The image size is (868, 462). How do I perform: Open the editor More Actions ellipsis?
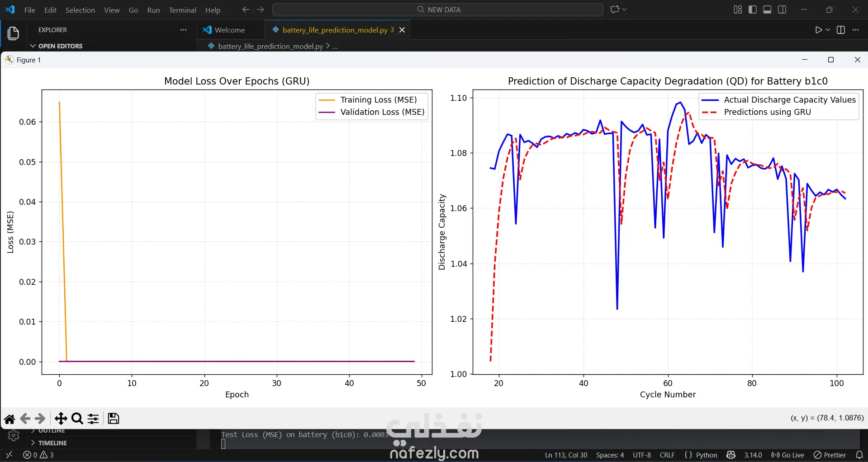tap(855, 30)
